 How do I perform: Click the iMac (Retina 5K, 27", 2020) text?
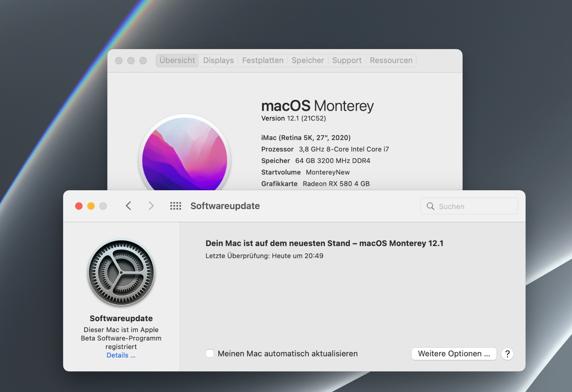point(306,138)
